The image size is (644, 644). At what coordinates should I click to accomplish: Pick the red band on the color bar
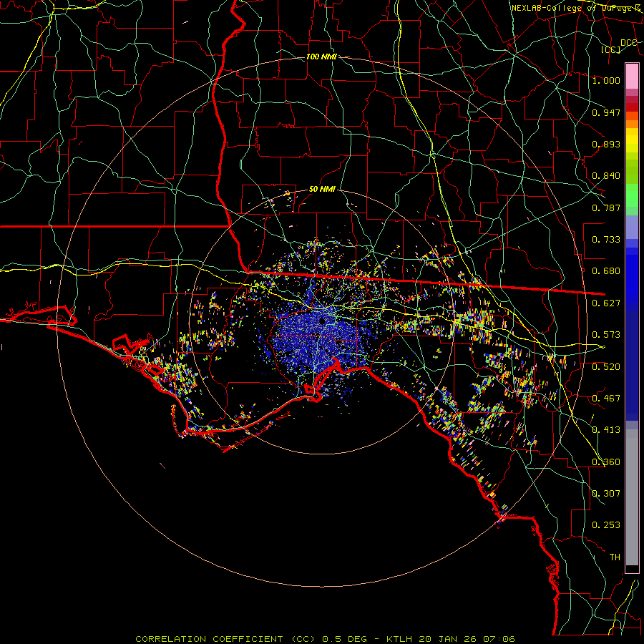click(632, 107)
